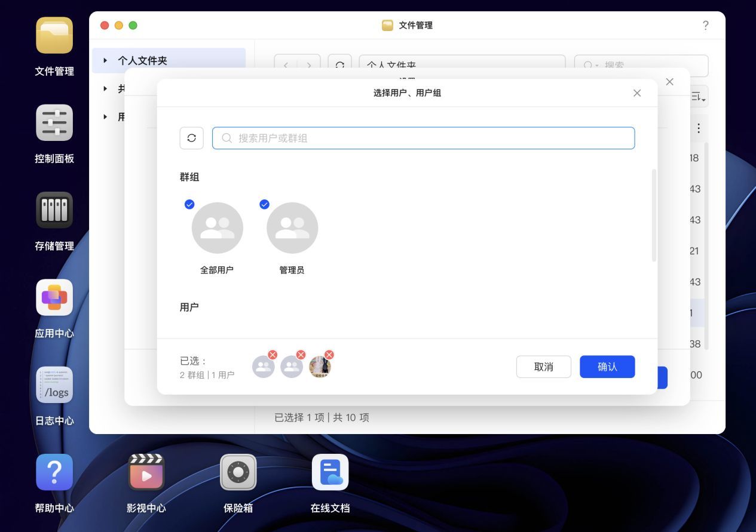Click the 已选择 1 项 | 共 10 项 status text
This screenshot has height=532, width=756.
click(x=322, y=417)
